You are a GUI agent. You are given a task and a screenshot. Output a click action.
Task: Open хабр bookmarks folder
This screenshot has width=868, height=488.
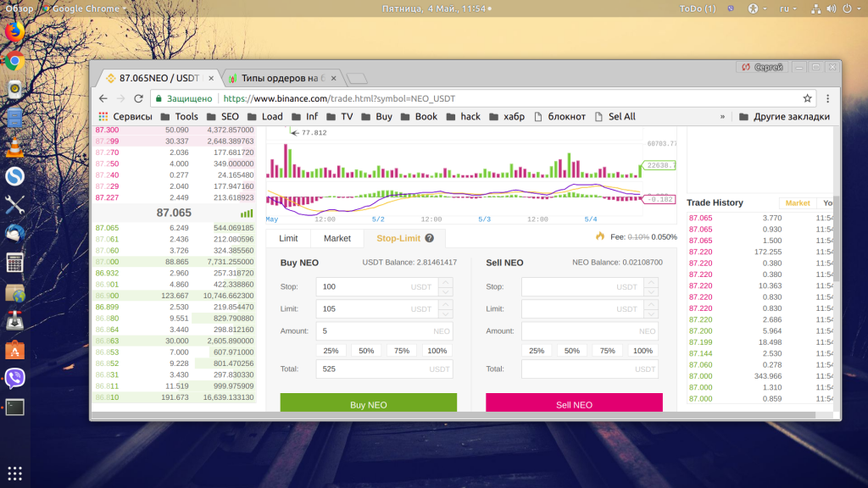[x=507, y=117]
